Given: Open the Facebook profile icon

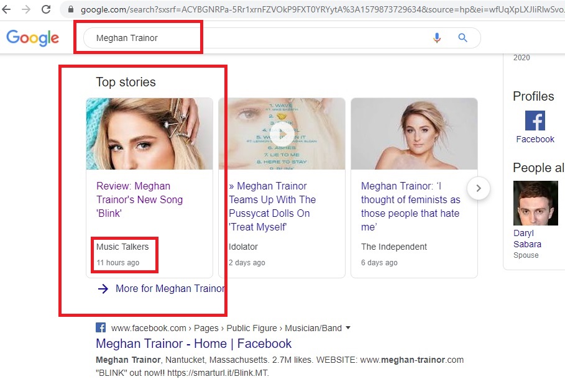Looking at the screenshot, I should tap(535, 121).
